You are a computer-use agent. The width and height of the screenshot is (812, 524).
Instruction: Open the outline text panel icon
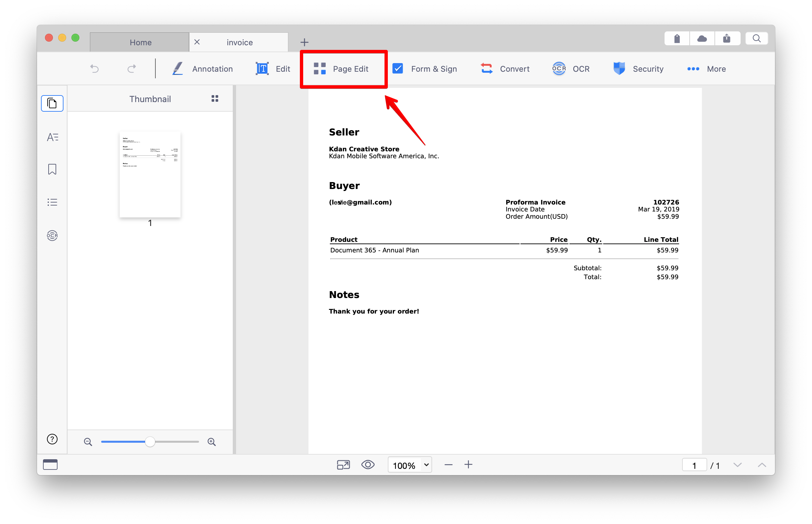click(52, 137)
